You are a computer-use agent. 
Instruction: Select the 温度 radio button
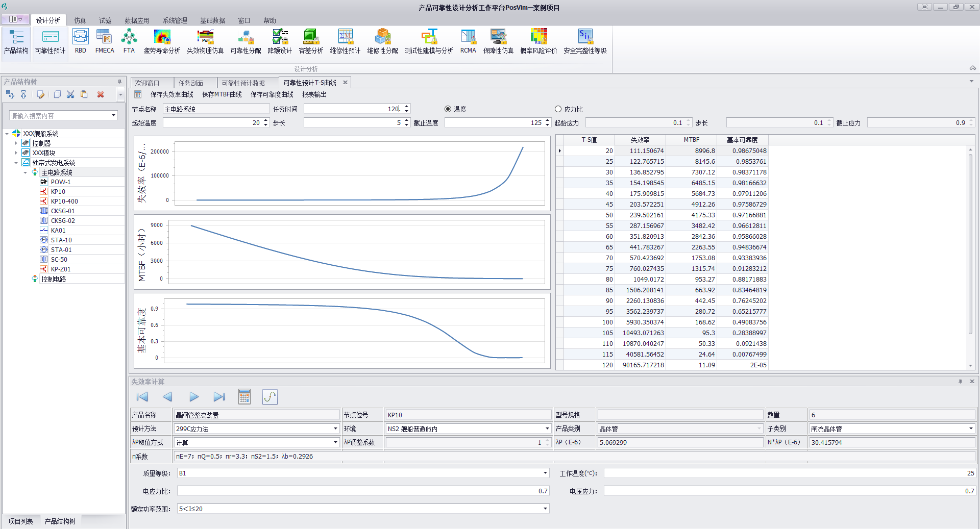[x=448, y=109]
